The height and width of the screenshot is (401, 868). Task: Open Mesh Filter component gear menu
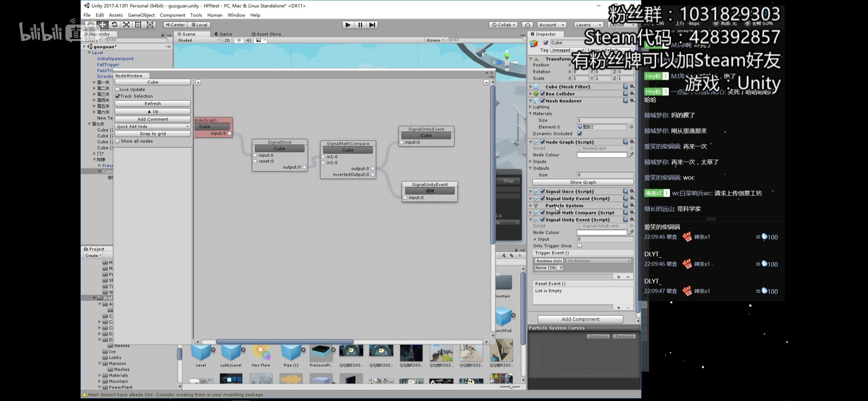(632, 87)
